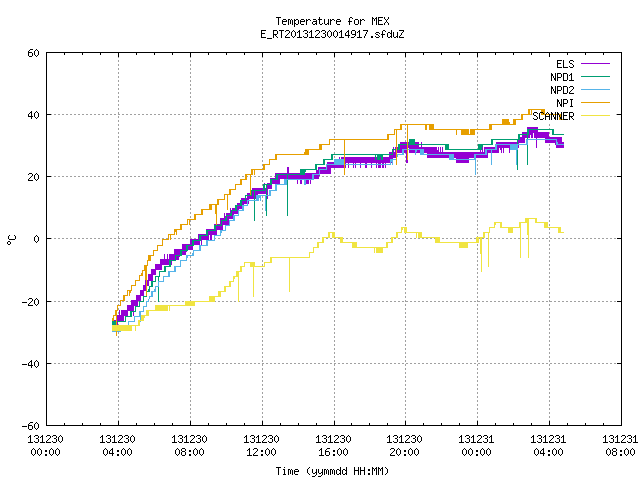640x480 pixels.
Task: Click the x-axis label 131230 08:00
Action: point(189,446)
